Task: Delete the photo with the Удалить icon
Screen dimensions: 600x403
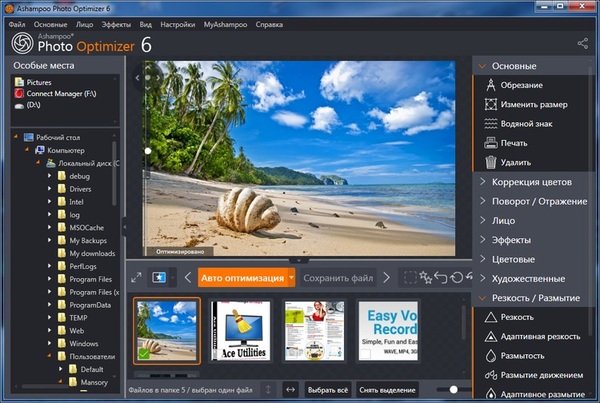Action: pos(490,162)
